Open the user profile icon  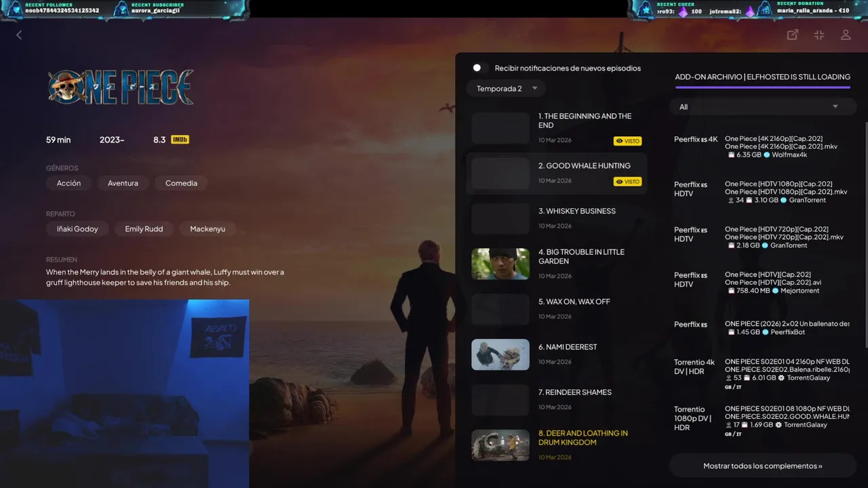click(x=846, y=35)
